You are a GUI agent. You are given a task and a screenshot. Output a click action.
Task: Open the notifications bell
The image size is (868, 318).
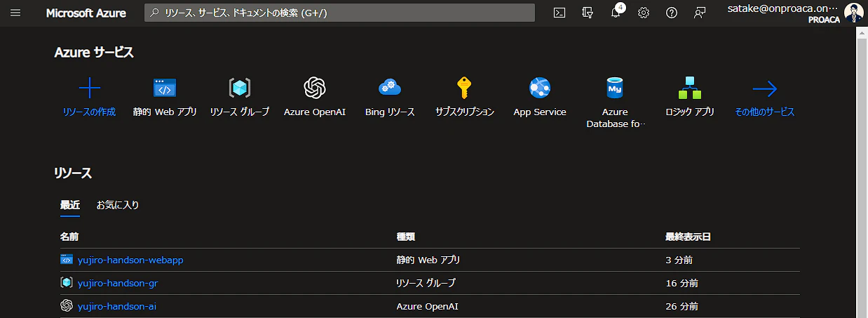pos(616,13)
